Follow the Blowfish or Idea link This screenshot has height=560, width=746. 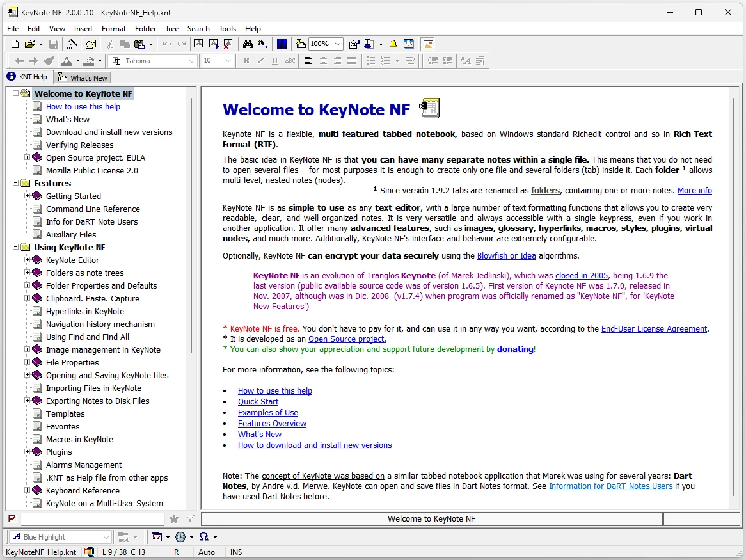click(506, 256)
